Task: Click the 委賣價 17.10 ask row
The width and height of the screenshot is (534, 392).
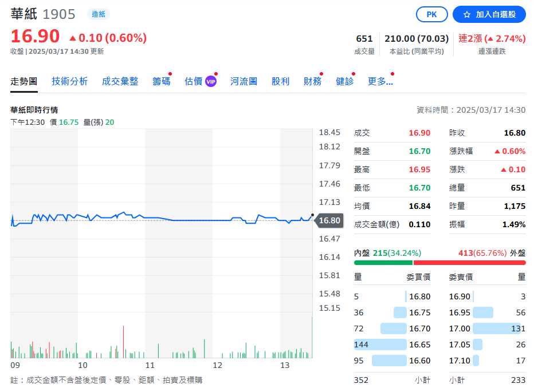Action: point(488,361)
